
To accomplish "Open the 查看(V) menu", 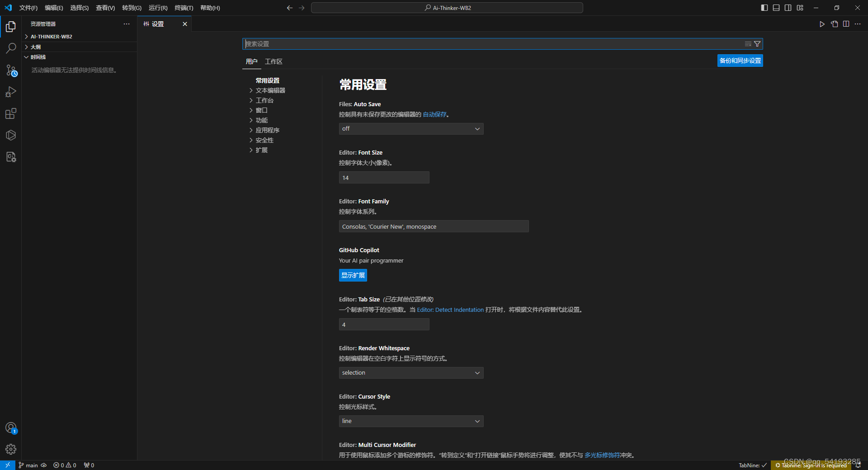I will pos(105,8).
